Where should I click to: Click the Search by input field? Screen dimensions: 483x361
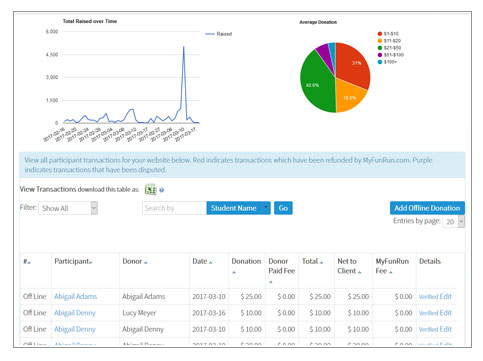[174, 208]
